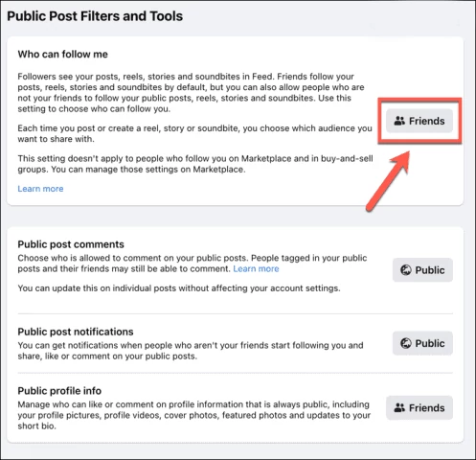Open the Friends audience selector for followers
Viewport: 476px width, 460px height.
(x=419, y=121)
